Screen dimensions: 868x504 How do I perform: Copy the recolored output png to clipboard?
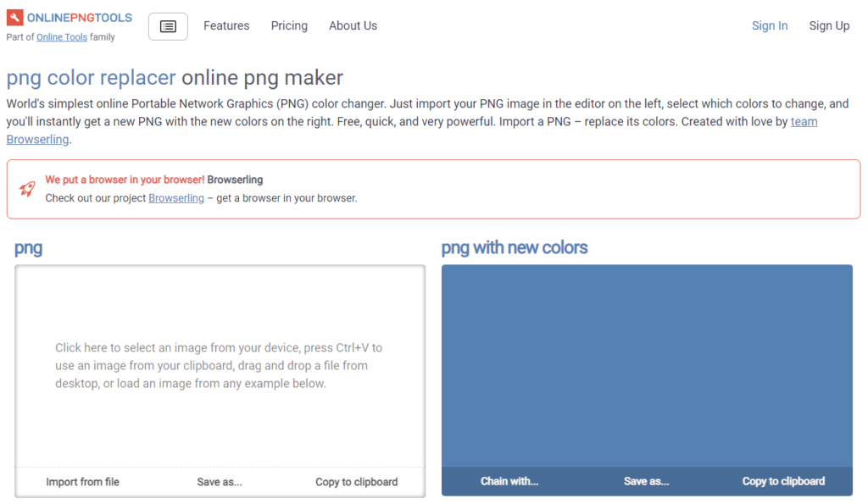coord(783,481)
